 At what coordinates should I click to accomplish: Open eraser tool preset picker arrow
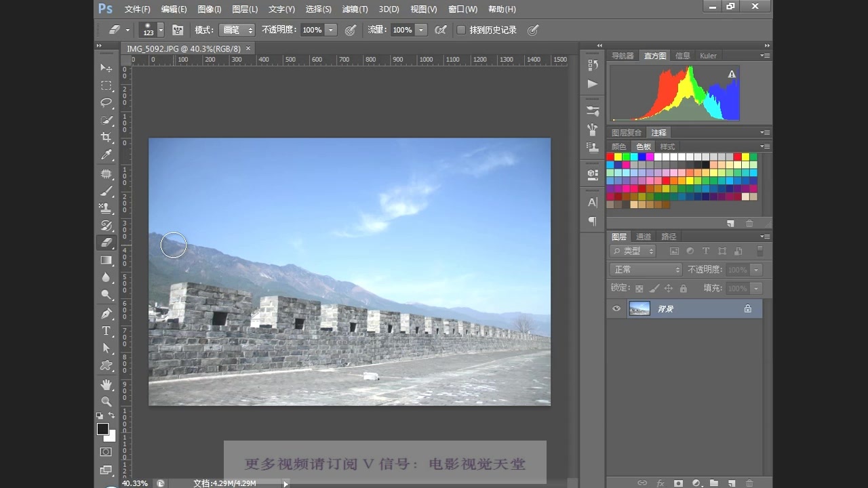[127, 30]
